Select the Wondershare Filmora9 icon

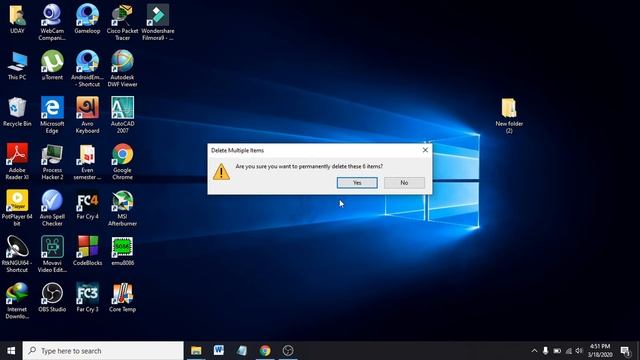[x=158, y=22]
